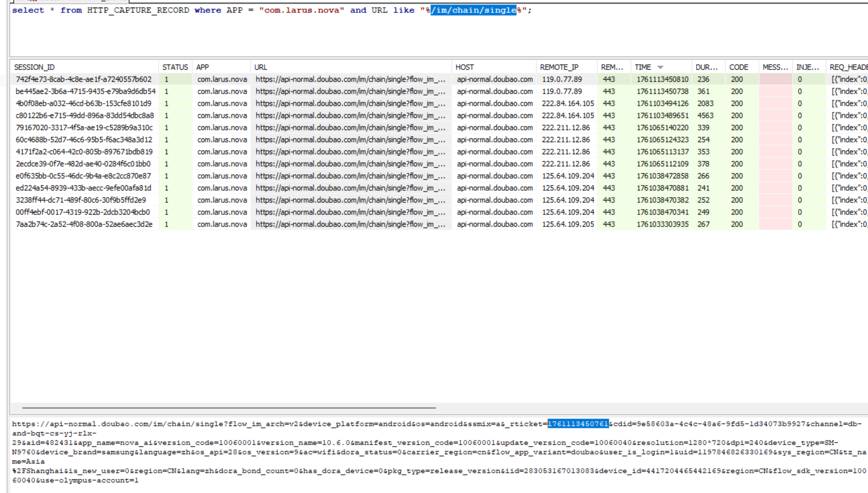Select row with session 742f4e73-8cab-4c8e-ae1f-a7240557b602
The height and width of the screenshot is (493, 868).
point(84,79)
